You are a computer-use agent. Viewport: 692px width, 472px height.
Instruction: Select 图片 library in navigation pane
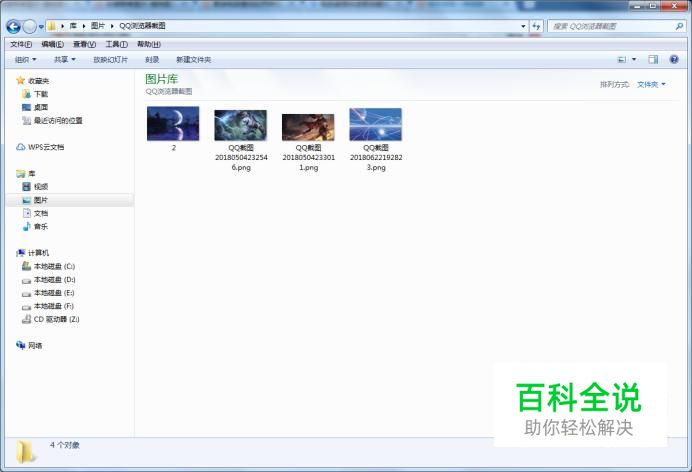pyautogui.click(x=41, y=200)
